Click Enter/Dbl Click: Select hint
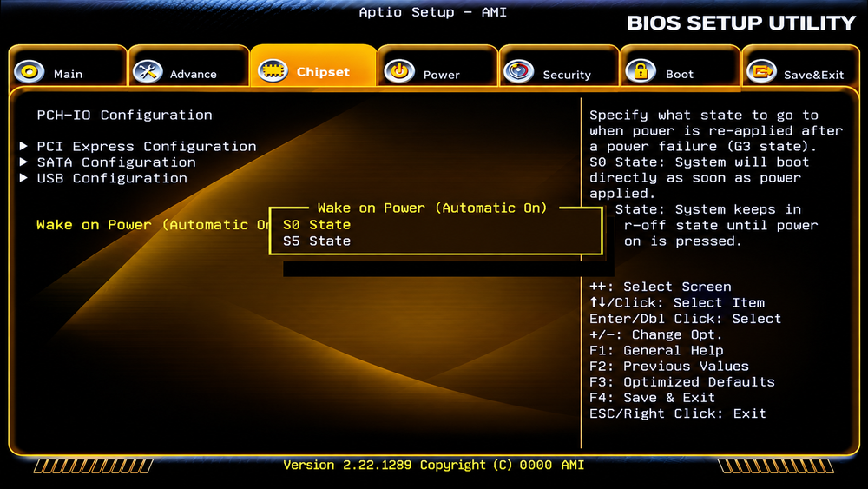This screenshot has height=489, width=868. [686, 319]
